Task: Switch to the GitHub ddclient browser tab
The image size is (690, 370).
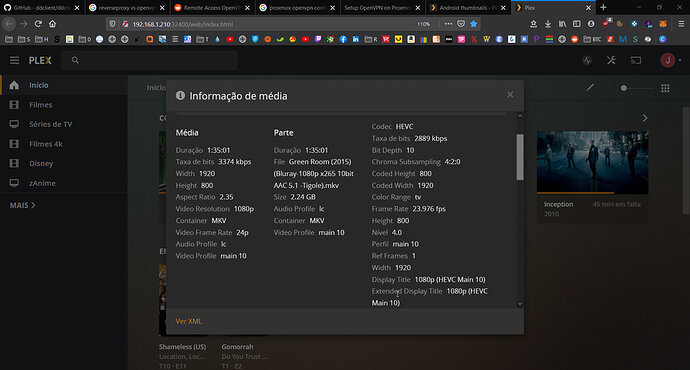Action: 42,8
